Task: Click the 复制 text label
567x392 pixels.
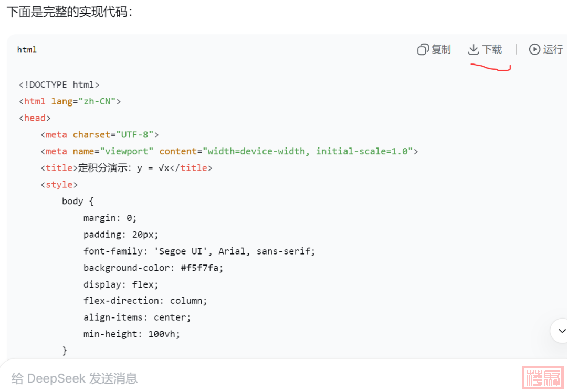Action: coord(441,49)
